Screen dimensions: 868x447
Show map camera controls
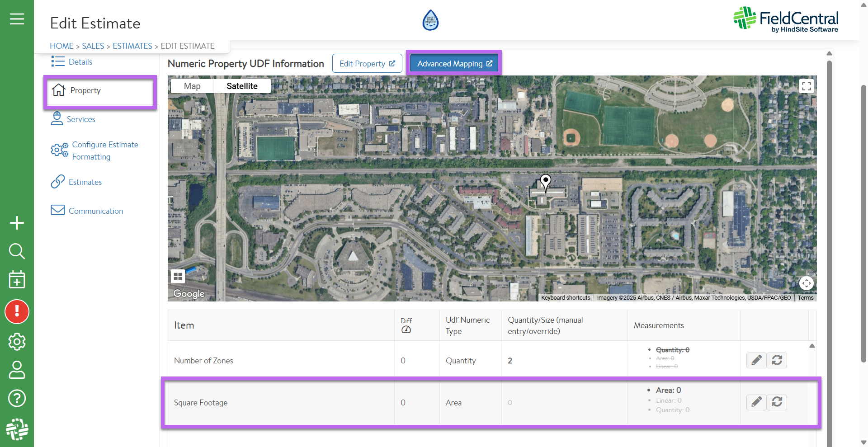(806, 283)
